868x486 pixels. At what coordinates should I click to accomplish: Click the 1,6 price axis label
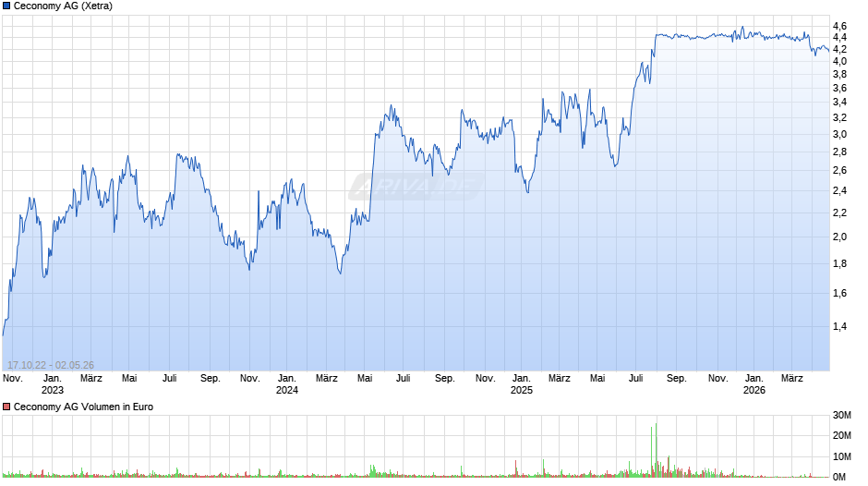[x=839, y=293]
